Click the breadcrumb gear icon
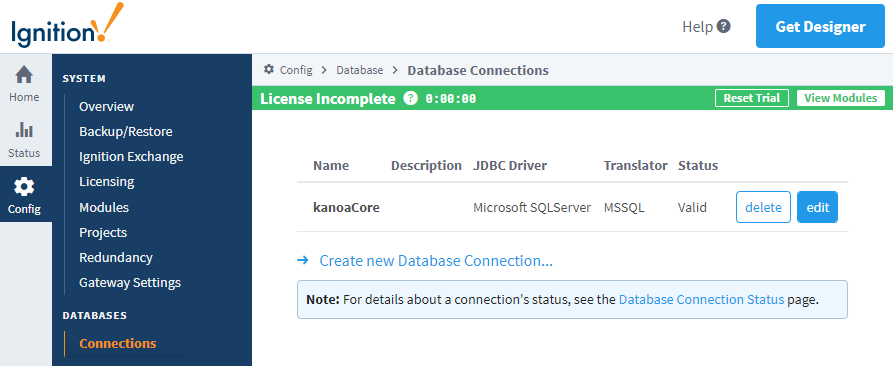This screenshot has width=893, height=366. [x=269, y=69]
